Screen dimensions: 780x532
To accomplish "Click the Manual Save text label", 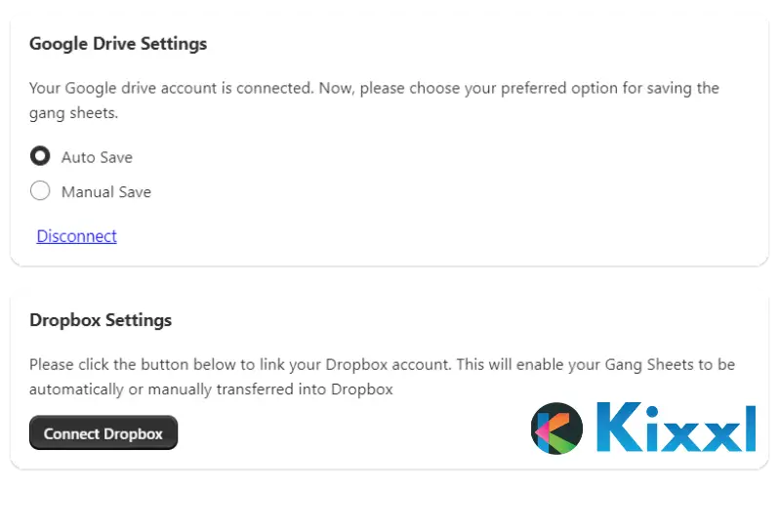I will click(106, 192).
